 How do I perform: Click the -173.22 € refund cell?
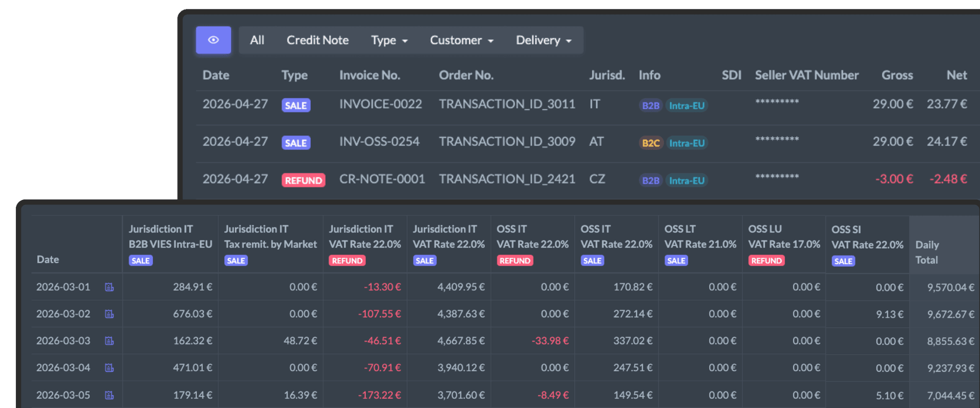[x=380, y=395]
